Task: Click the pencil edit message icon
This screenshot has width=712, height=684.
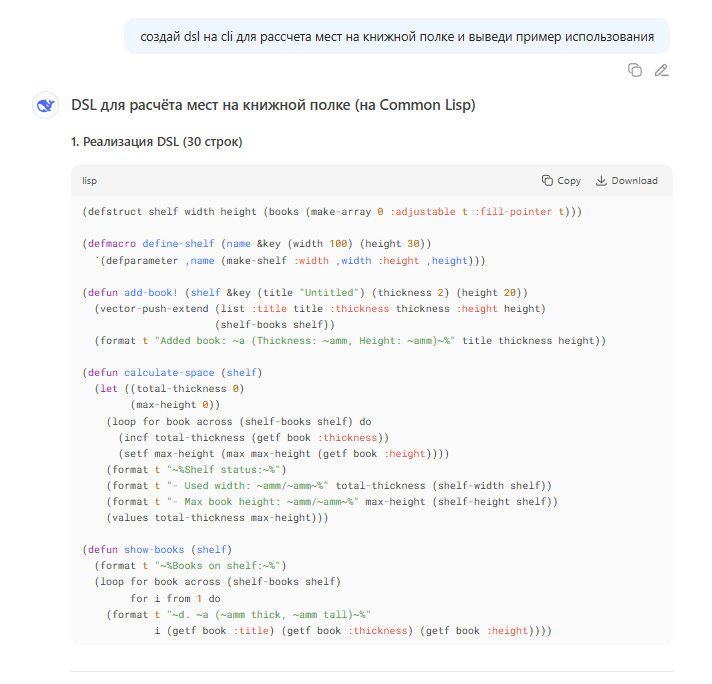Action: [x=661, y=70]
